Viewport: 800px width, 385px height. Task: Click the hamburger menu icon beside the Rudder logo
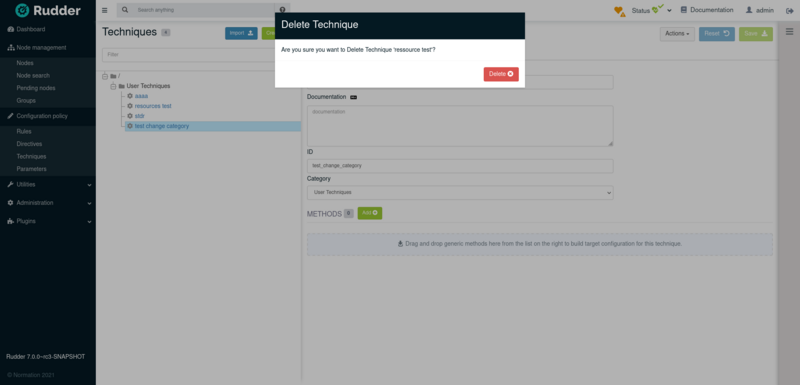(x=105, y=10)
